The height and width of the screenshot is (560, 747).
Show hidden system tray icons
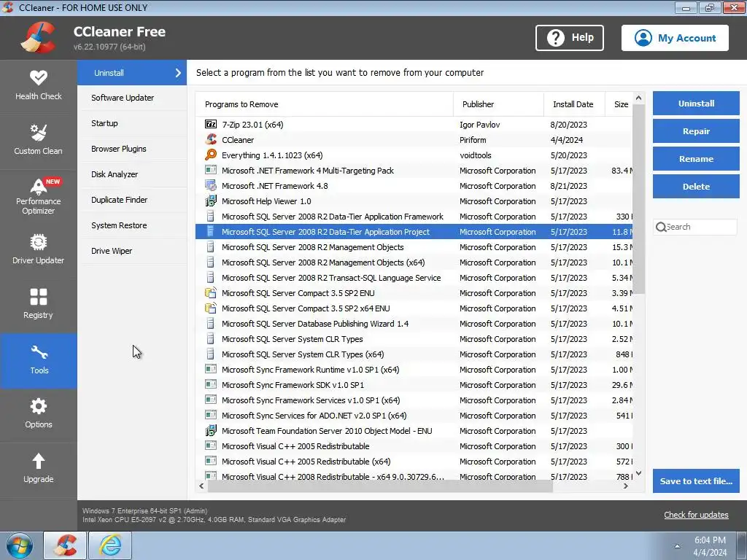[677, 546]
